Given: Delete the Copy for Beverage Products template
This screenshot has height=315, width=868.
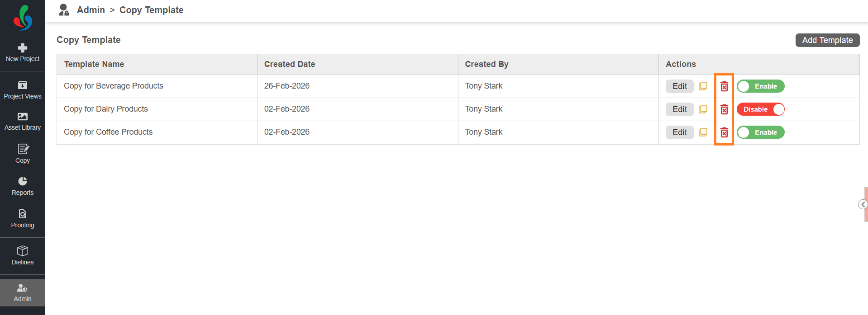Looking at the screenshot, I should [x=724, y=86].
